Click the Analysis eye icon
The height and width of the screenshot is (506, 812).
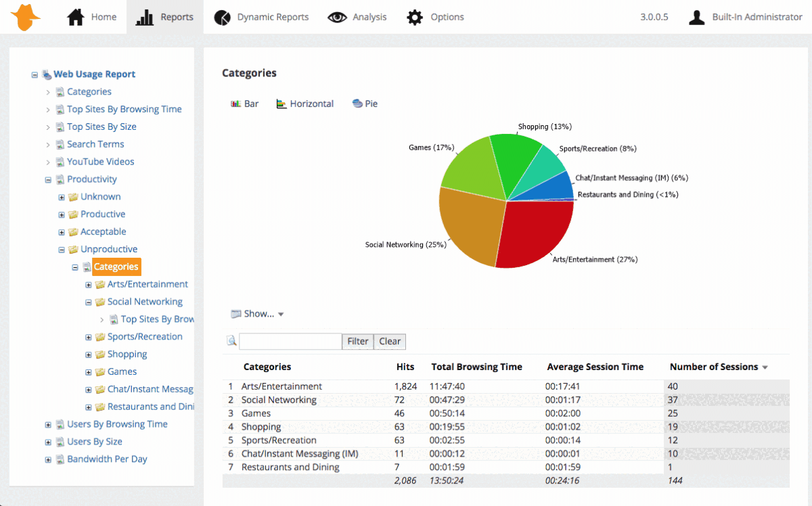click(x=337, y=17)
